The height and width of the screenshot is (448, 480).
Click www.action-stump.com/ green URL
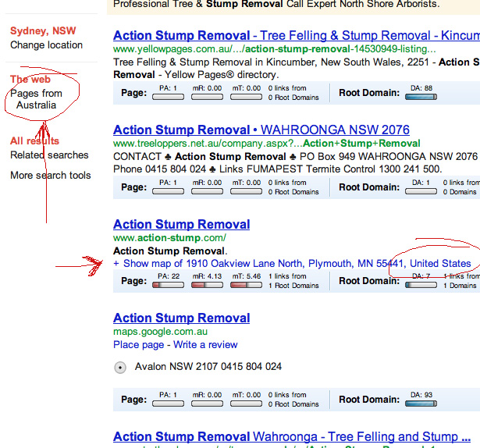[169, 238]
